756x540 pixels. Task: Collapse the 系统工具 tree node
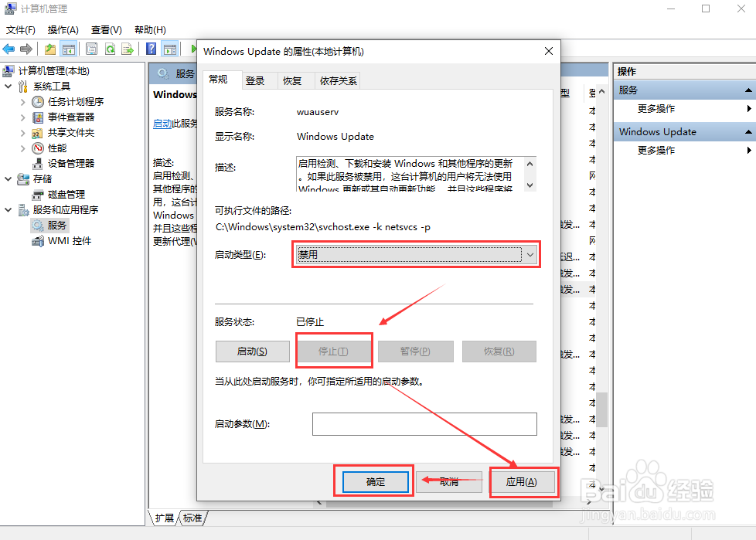pyautogui.click(x=9, y=87)
